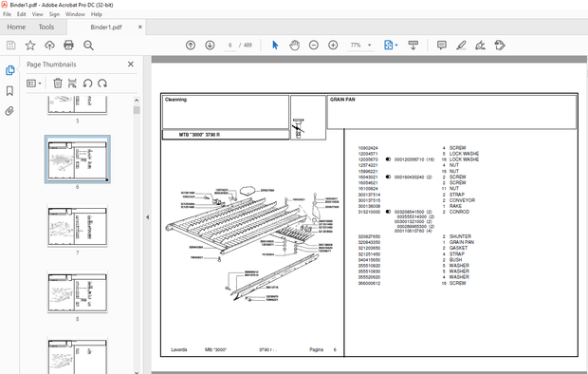Click the GASKET part description

pos(458,248)
